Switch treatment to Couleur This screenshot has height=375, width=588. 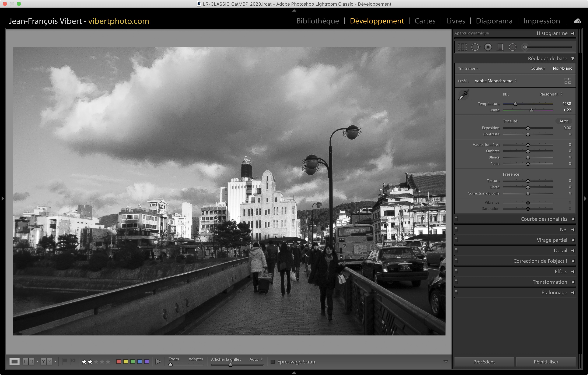click(x=537, y=68)
